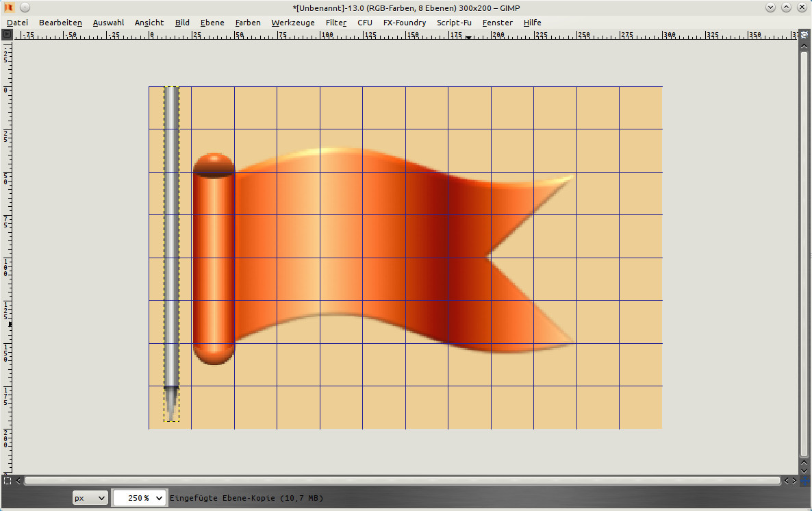Click the image menu arrow button beside ruler
Screen dimensions: 812x511
[8, 34]
